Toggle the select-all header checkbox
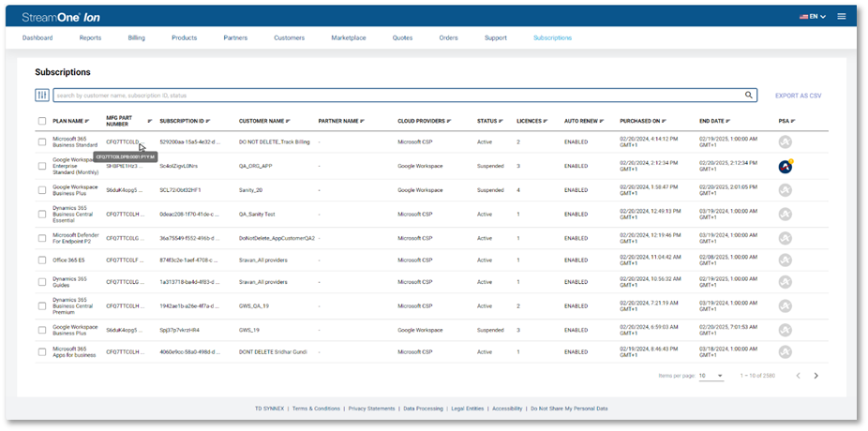 coord(42,121)
